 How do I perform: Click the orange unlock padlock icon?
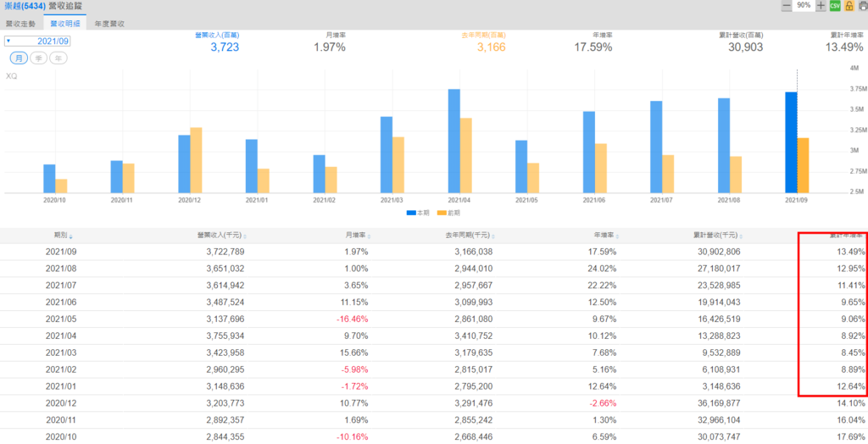pos(849,6)
